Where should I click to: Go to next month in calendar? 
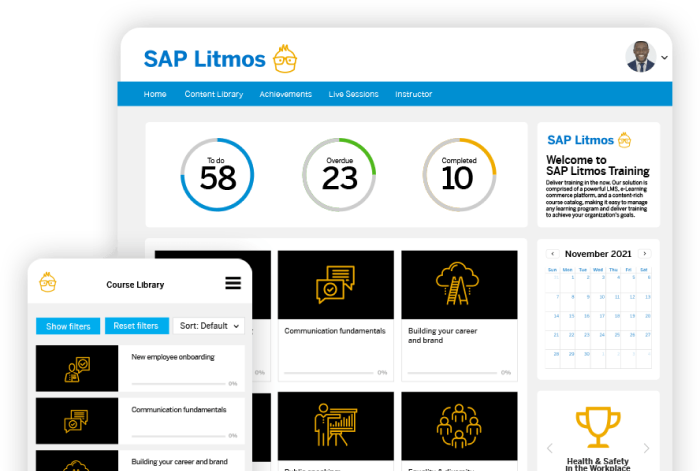[645, 254]
